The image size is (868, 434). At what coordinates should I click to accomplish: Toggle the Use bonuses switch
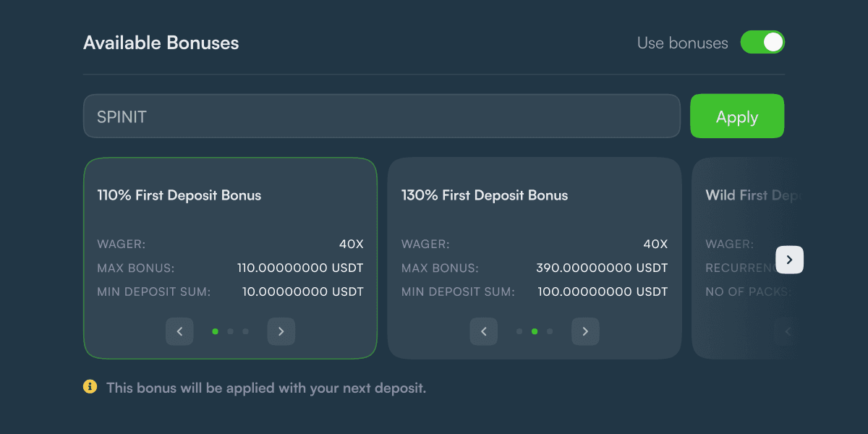click(762, 42)
